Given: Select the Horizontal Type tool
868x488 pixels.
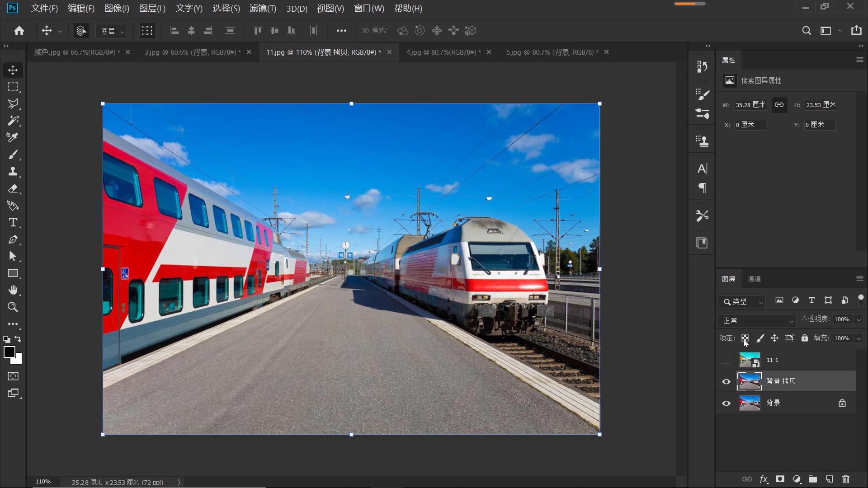Looking at the screenshot, I should pyautogui.click(x=13, y=222).
